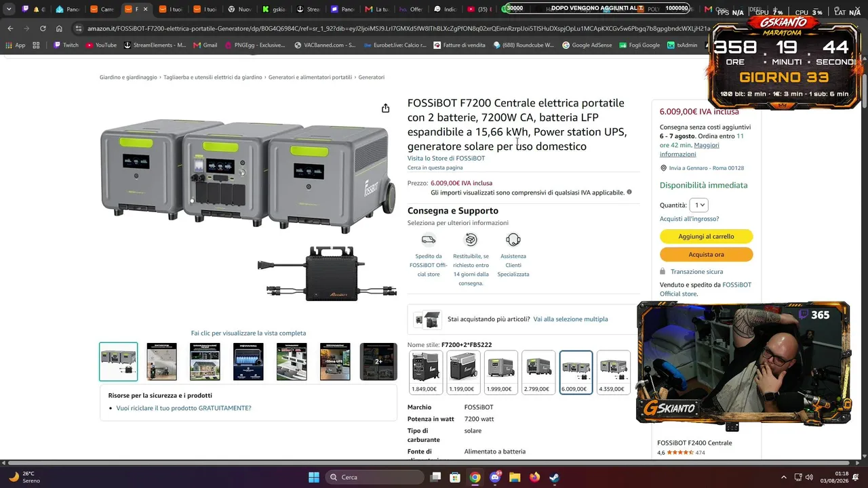
Task: Open the tab search dropdown arrow
Action: (x=9, y=9)
